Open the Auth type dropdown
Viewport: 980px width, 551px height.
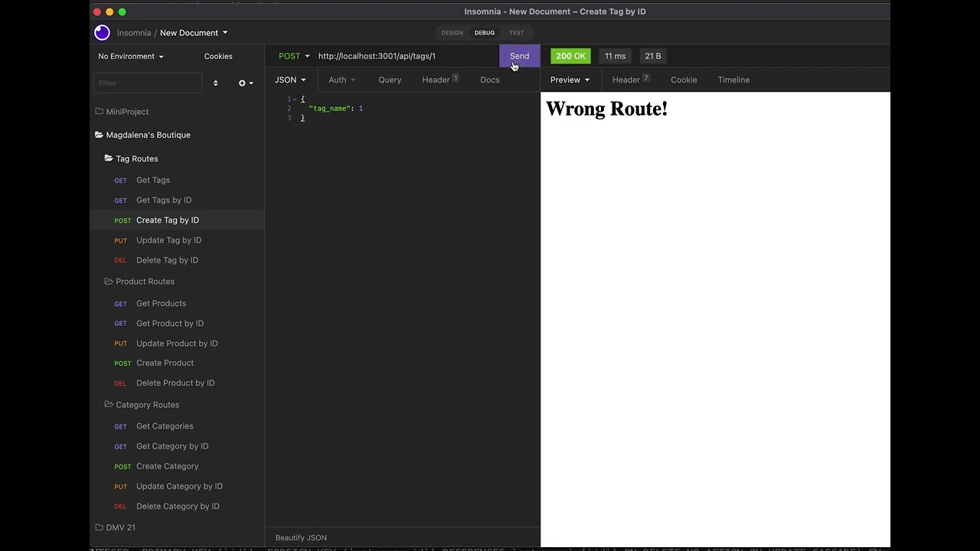pos(341,80)
